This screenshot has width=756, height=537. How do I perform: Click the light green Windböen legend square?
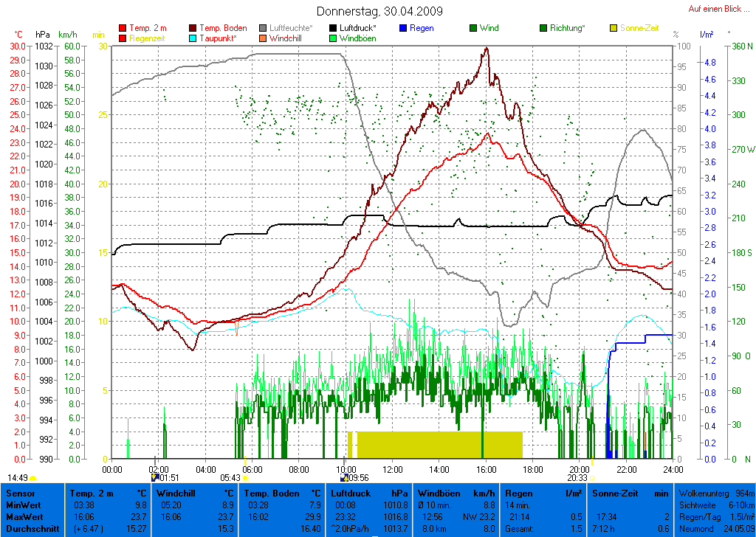334,38
